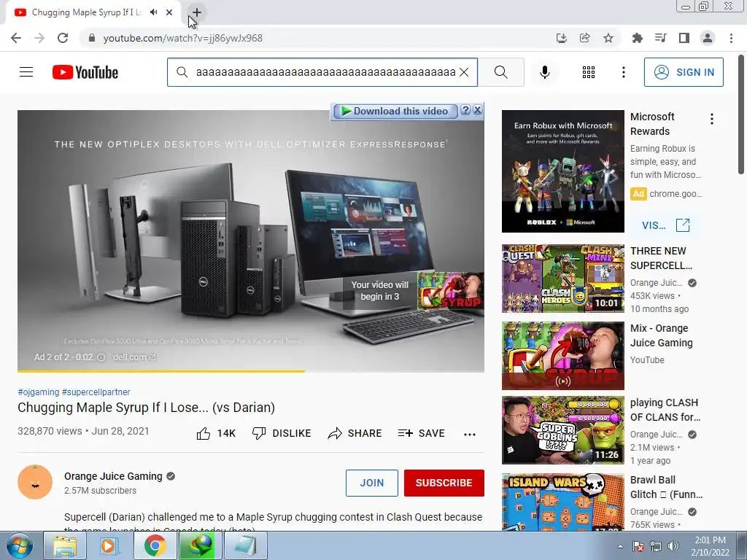This screenshot has height=560, width=747.
Task: Open help on the download bar
Action: [x=466, y=110]
